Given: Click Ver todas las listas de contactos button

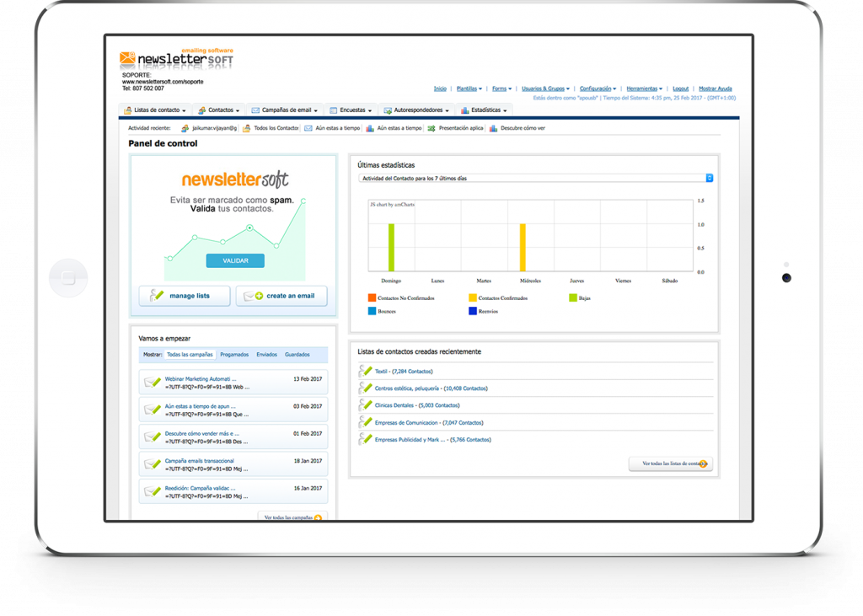Looking at the screenshot, I should pos(671,463).
